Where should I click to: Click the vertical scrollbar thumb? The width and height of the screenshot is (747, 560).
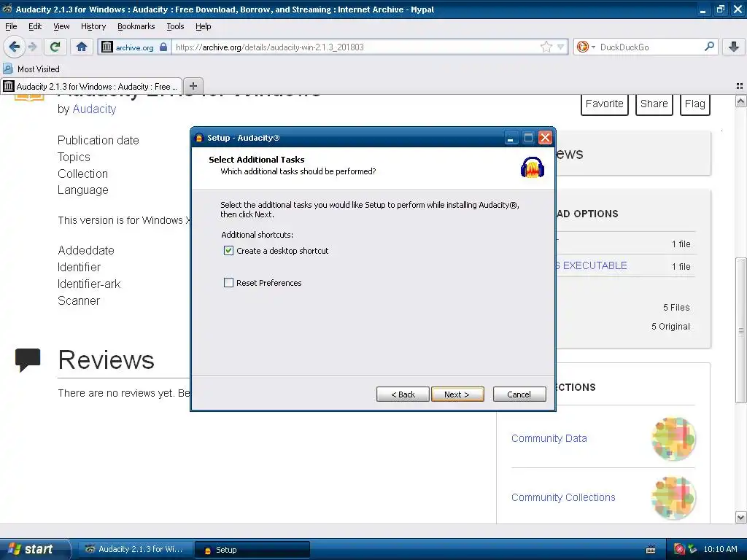[740, 330]
